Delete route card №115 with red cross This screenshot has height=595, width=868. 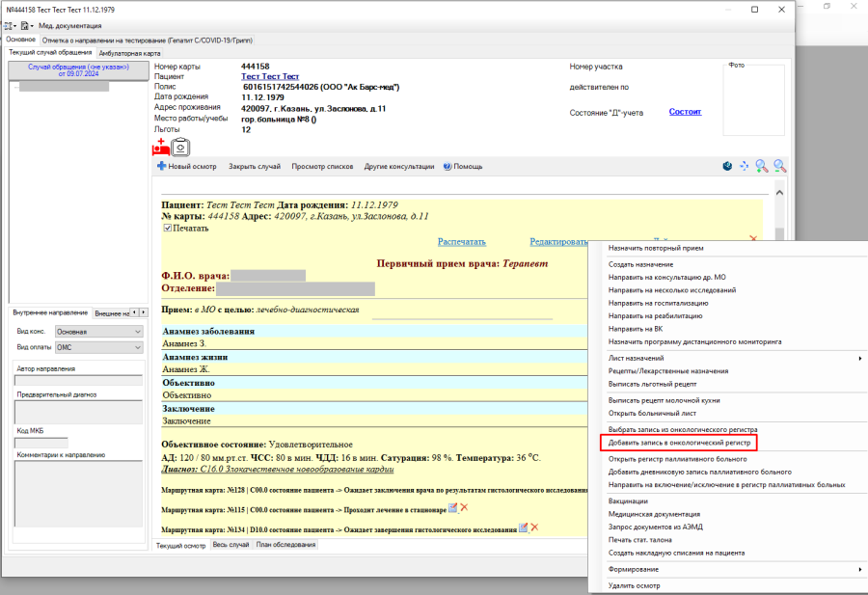pyautogui.click(x=465, y=507)
